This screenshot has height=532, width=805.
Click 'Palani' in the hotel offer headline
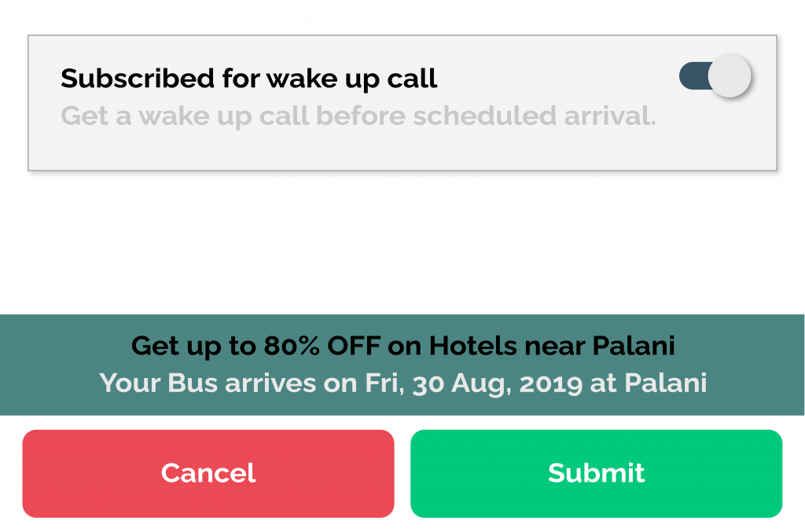pyautogui.click(x=633, y=345)
